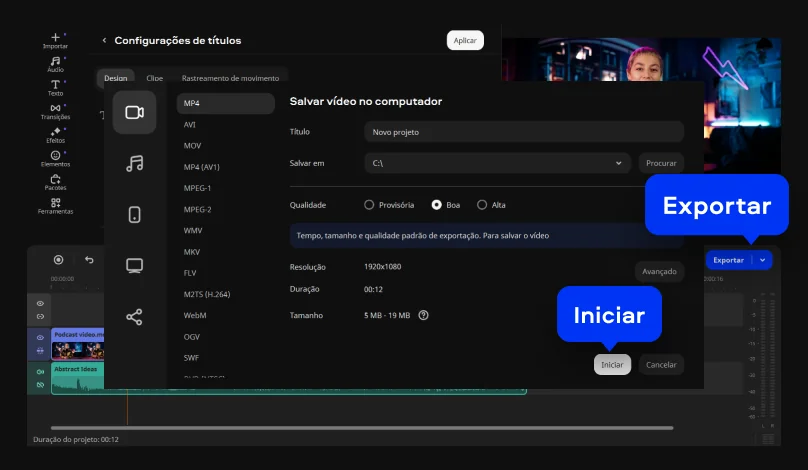Open the Importar panel in the sidebar
808x470 pixels.
(55, 40)
